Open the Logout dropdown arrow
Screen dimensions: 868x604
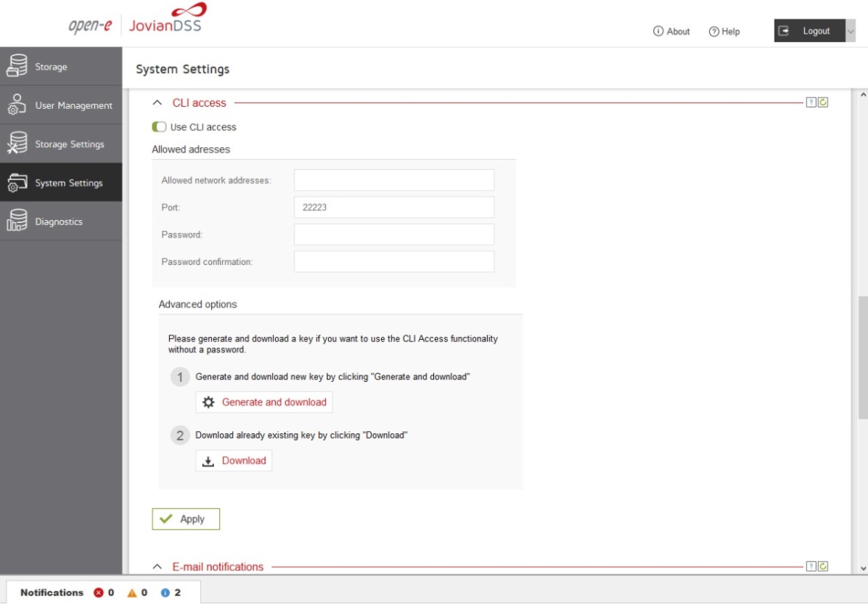850,31
